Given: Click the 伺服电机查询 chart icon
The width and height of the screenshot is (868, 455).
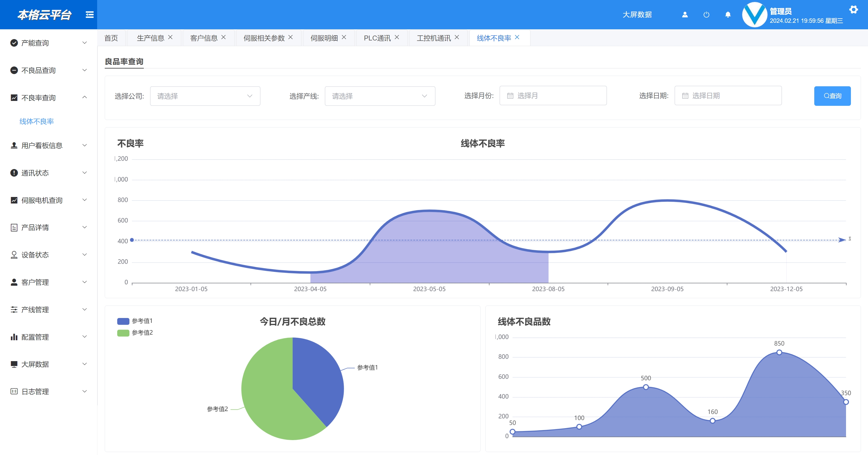Looking at the screenshot, I should point(14,200).
